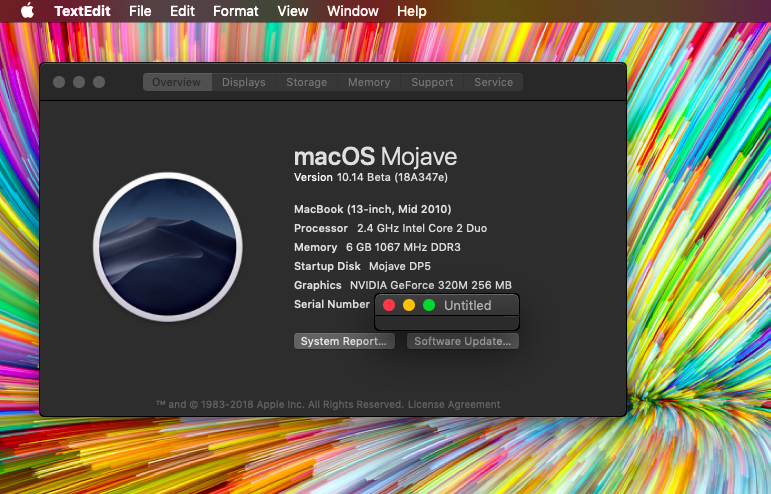This screenshot has width=771, height=494.
Task: Click the Untitled window title
Action: [x=468, y=305]
